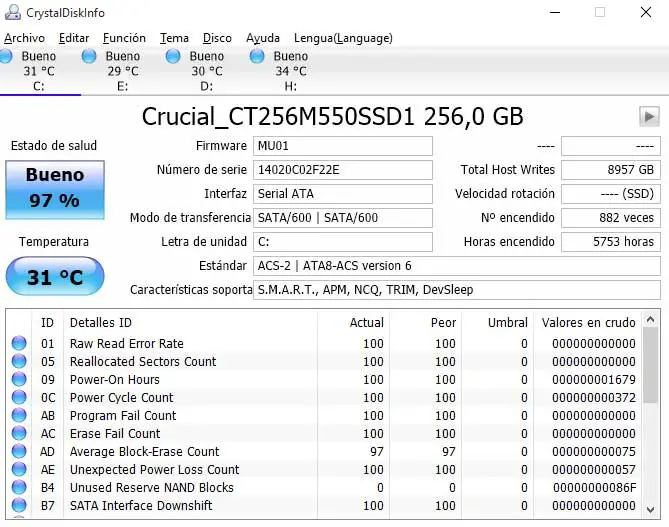Select the blue status orb for drive C:

click(x=6, y=56)
